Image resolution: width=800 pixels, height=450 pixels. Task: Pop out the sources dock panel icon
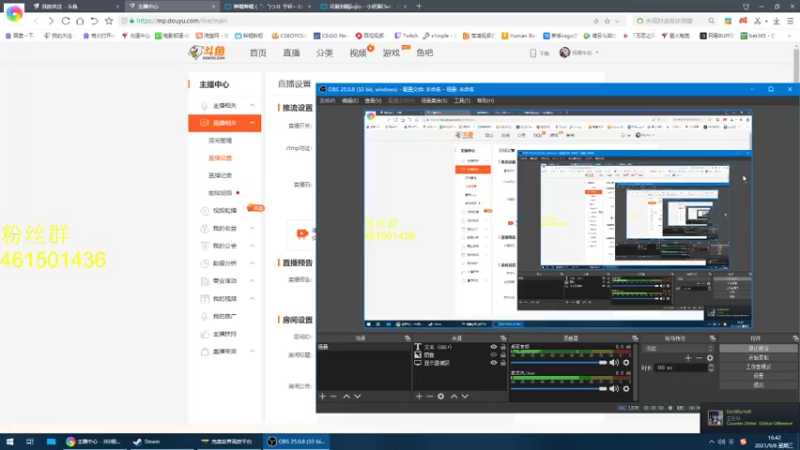pos(503,338)
